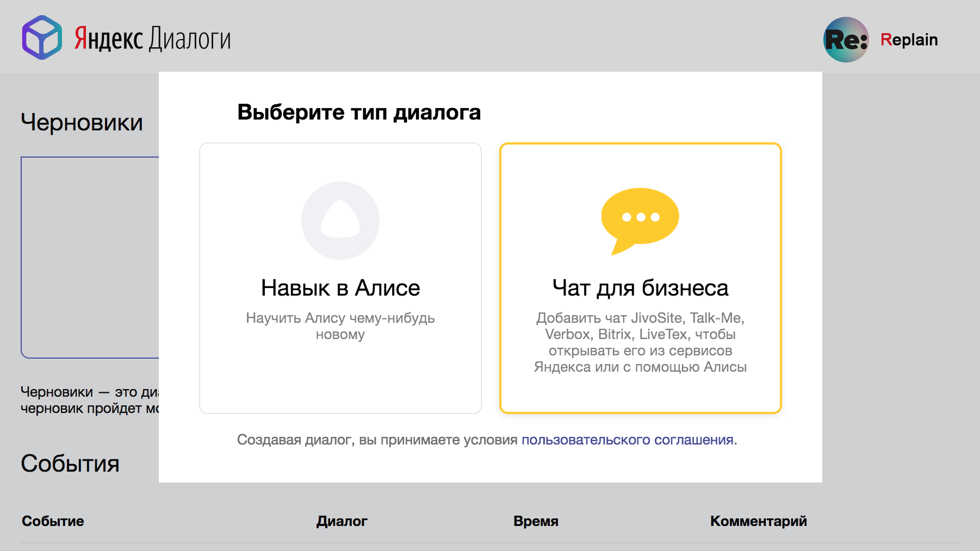Click the empty draft card under Черновики
This screenshot has width=980, height=551.
[x=90, y=258]
